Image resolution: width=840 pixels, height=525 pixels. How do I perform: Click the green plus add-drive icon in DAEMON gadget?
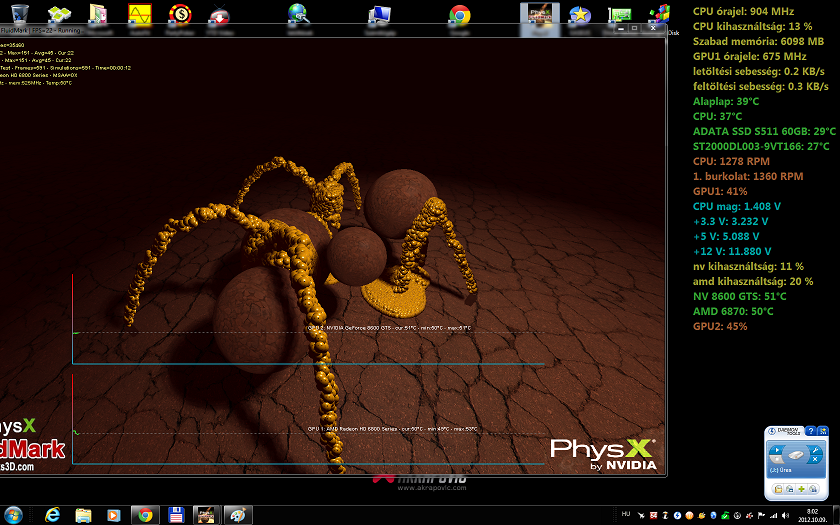(x=801, y=489)
